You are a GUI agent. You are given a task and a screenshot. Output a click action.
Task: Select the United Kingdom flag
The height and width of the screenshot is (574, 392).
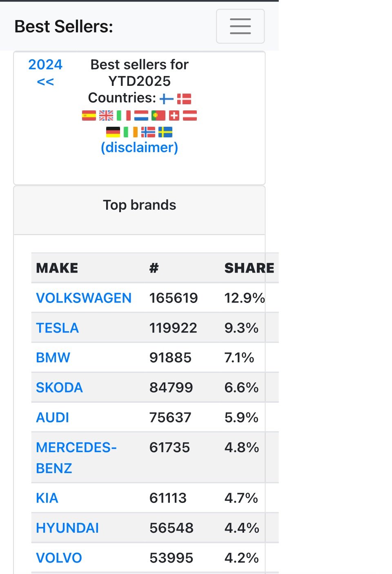[106, 116]
